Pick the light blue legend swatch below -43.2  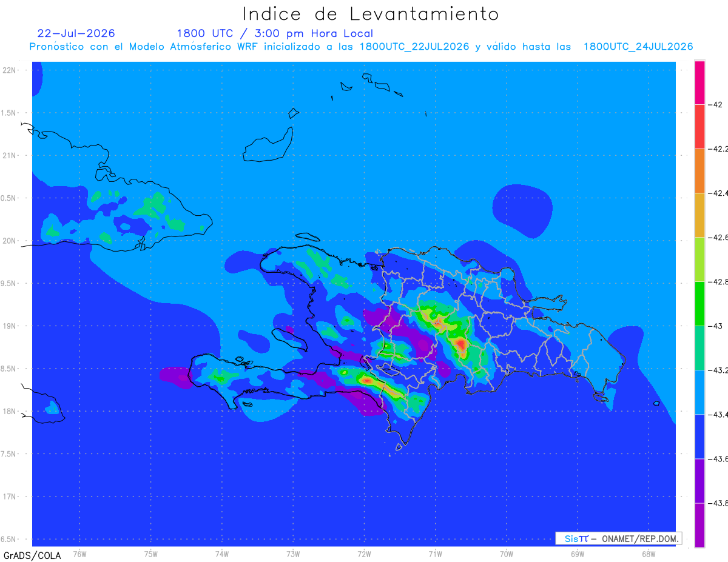pos(699,392)
